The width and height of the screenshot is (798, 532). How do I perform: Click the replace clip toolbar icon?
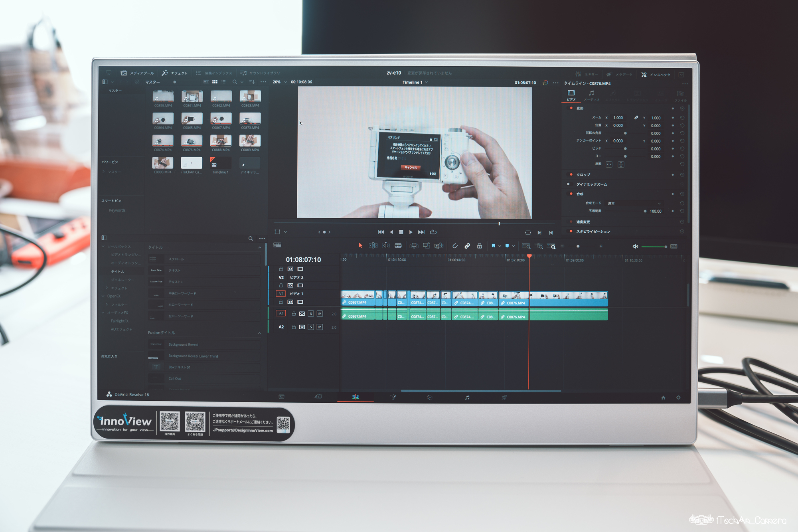tap(439, 245)
